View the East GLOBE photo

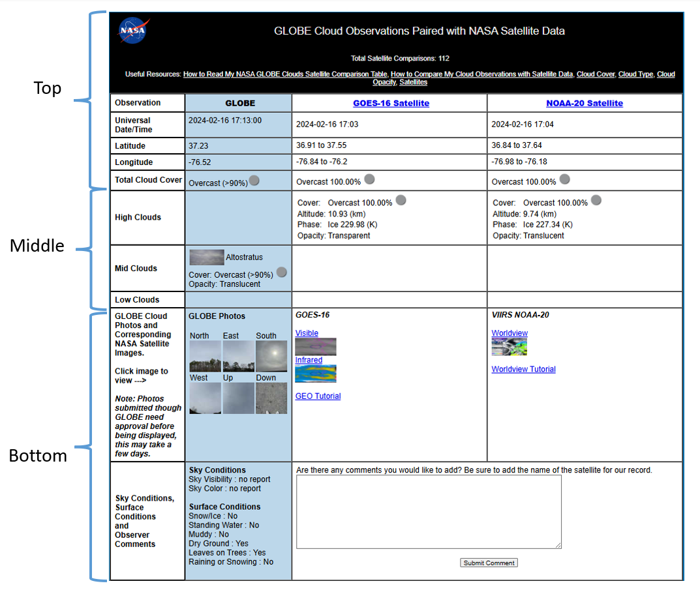pyautogui.click(x=238, y=356)
